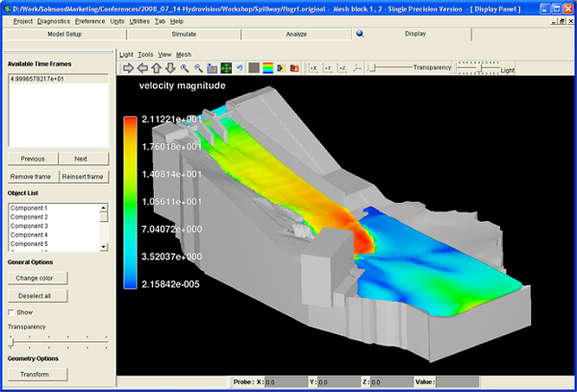The height and width of the screenshot is (392, 577).
Task: Open the Tab menu
Action: pos(160,21)
